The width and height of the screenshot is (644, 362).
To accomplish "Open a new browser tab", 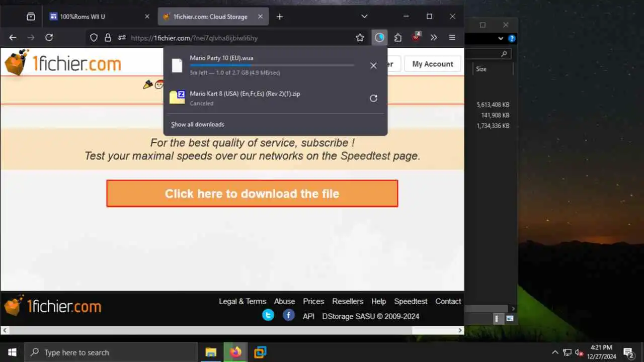I will click(x=280, y=17).
